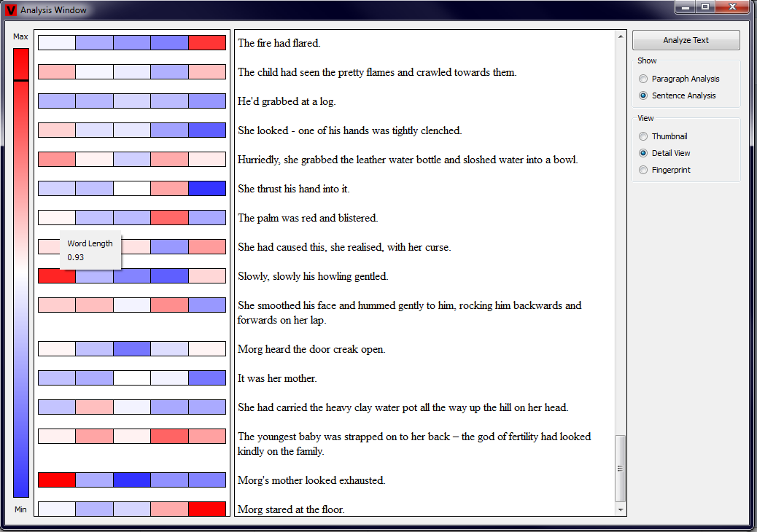Maximize the Analysis Window
The image size is (757, 532).
(705, 7)
